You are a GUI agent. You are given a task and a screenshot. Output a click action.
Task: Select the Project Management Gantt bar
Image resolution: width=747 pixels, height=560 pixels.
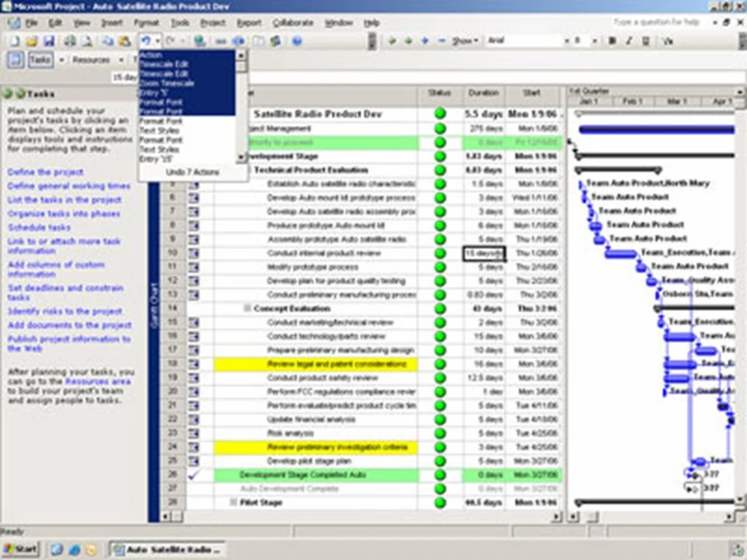(656, 130)
